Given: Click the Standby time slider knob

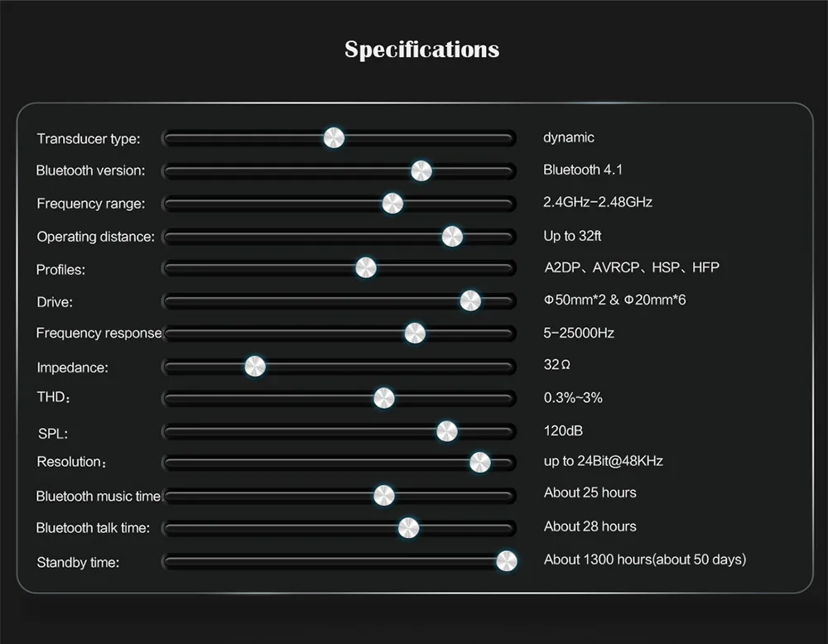Looking at the screenshot, I should (507, 560).
